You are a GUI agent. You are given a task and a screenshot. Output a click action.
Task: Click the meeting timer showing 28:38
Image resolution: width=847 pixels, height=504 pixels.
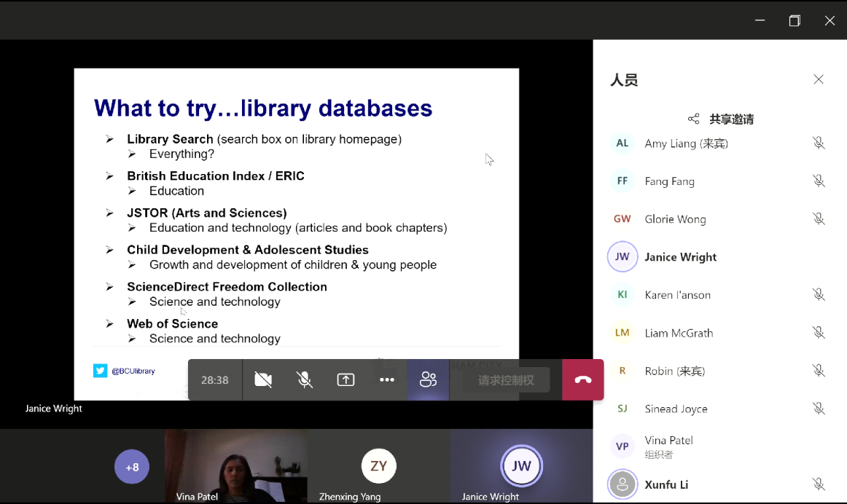[x=215, y=380]
